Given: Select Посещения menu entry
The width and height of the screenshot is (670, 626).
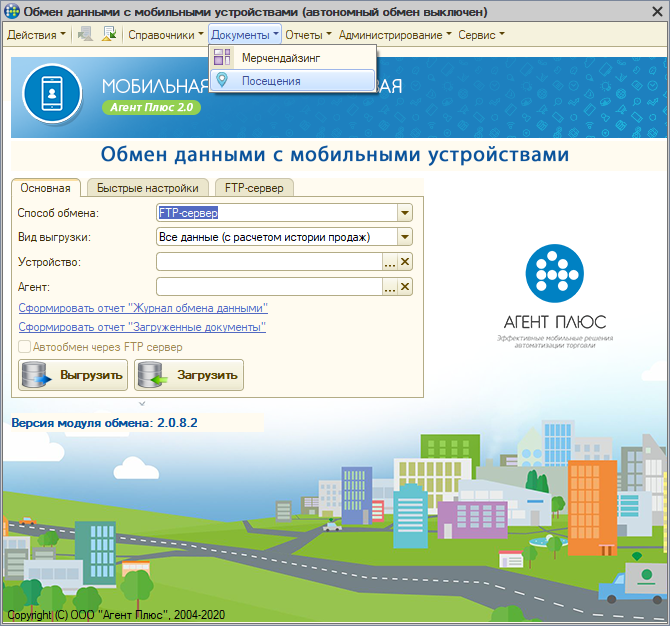Looking at the screenshot, I should tap(293, 80).
